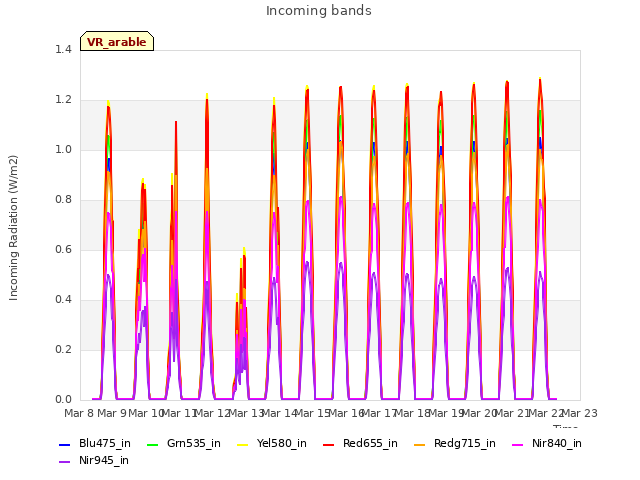The height and width of the screenshot is (480, 640).
Task: Click the 0.2 y-axis tick label
Action: tap(63, 349)
